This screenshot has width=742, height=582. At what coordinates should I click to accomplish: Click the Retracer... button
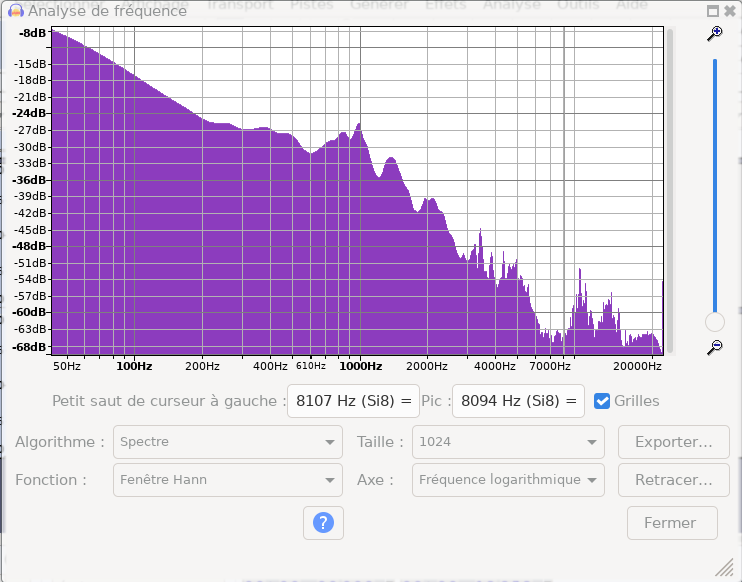(x=674, y=480)
